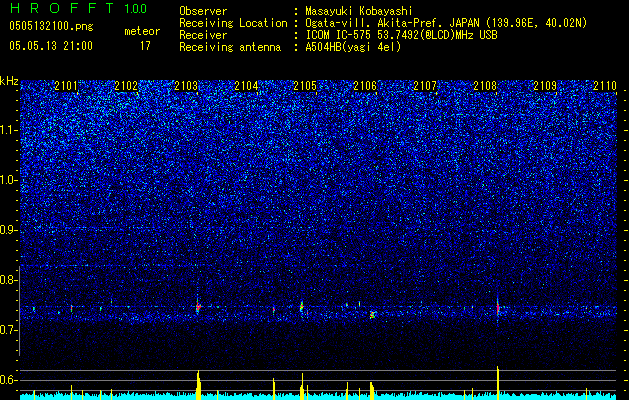Click time marker 2103
Image resolution: width=629 pixels, height=400 pixels.
[x=186, y=86]
